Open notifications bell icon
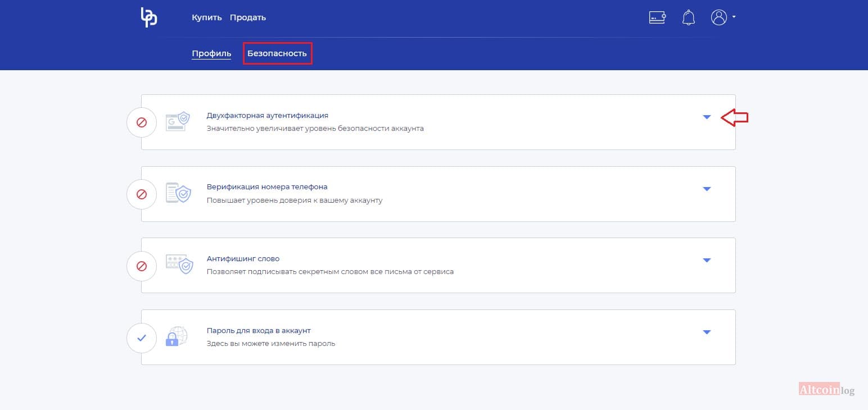868x410 pixels. [688, 17]
